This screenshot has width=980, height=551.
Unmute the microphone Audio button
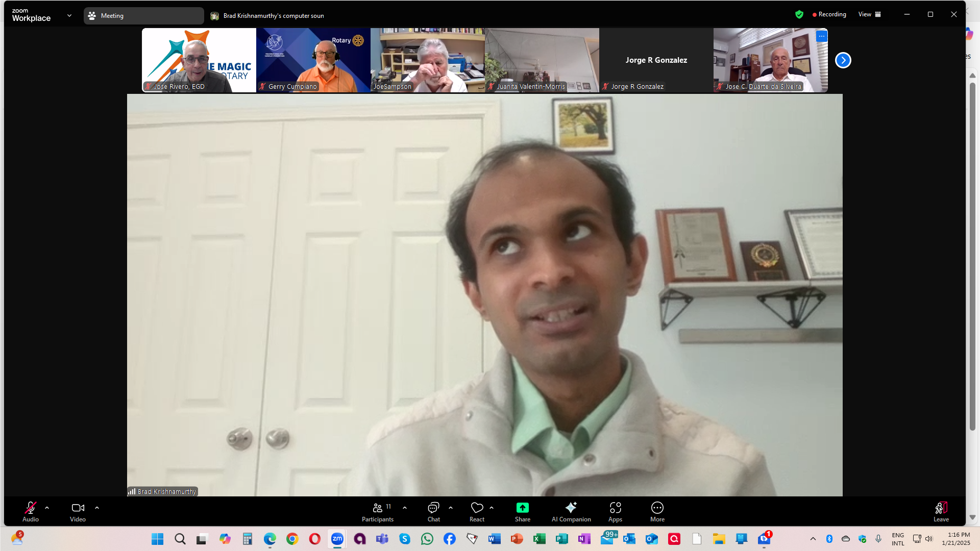tap(30, 511)
